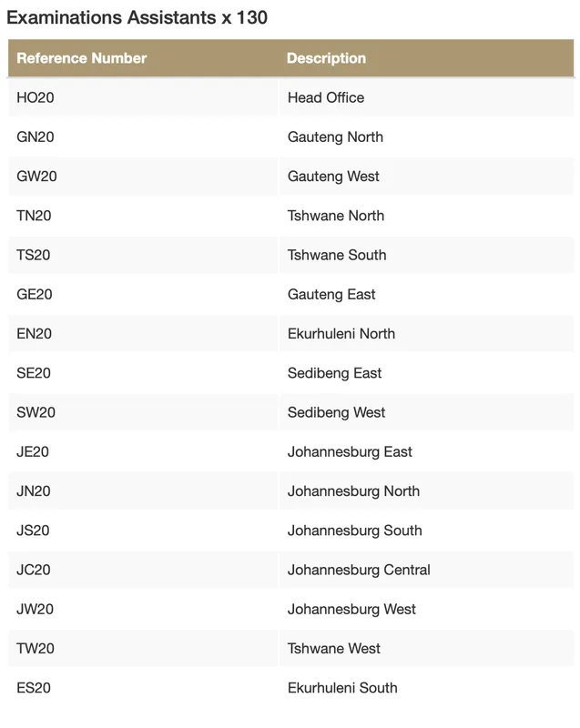The image size is (580, 728).
Task: Select reference number JW20
Action: (35, 609)
